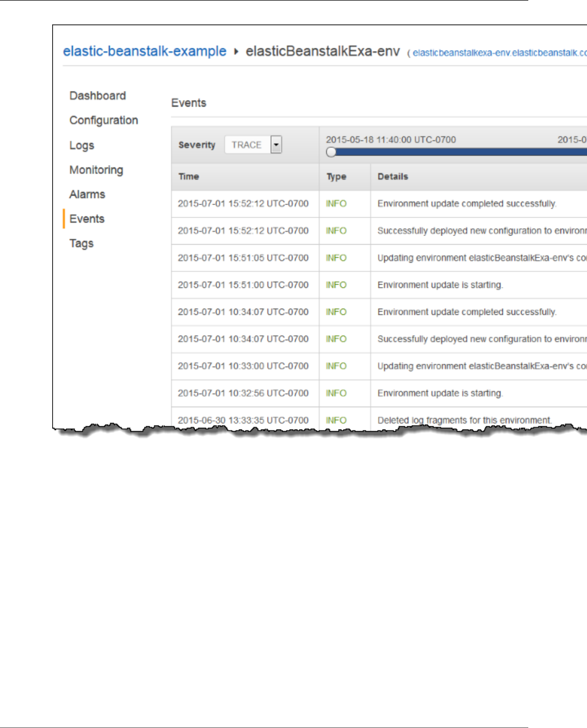Click INFO type in the 15:51:00 row

[336, 285]
